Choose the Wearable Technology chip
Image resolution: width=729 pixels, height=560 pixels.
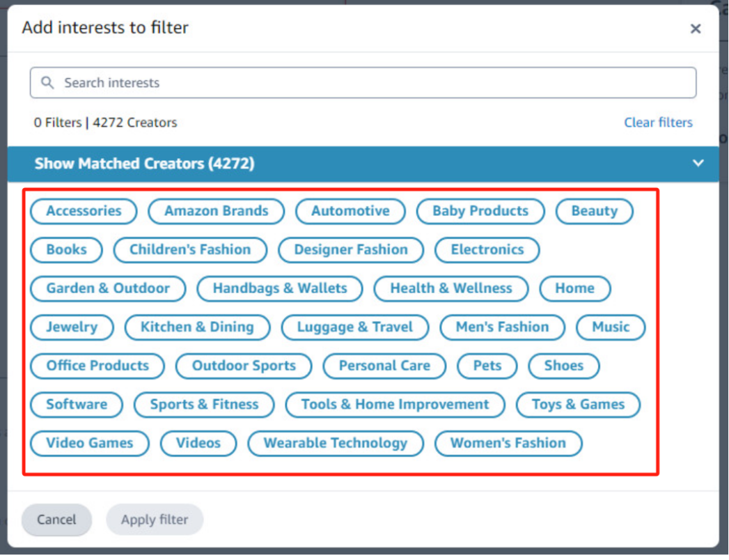click(336, 443)
